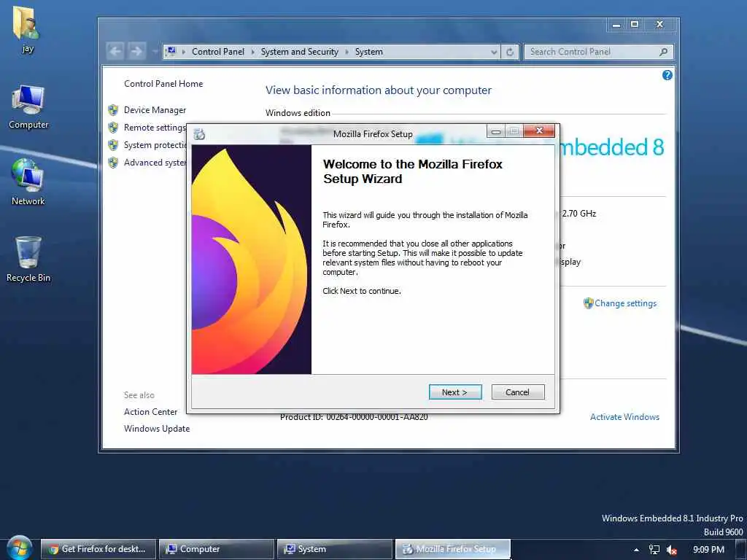Select System breadcrumb item
The image size is (747, 560).
pyautogui.click(x=368, y=52)
